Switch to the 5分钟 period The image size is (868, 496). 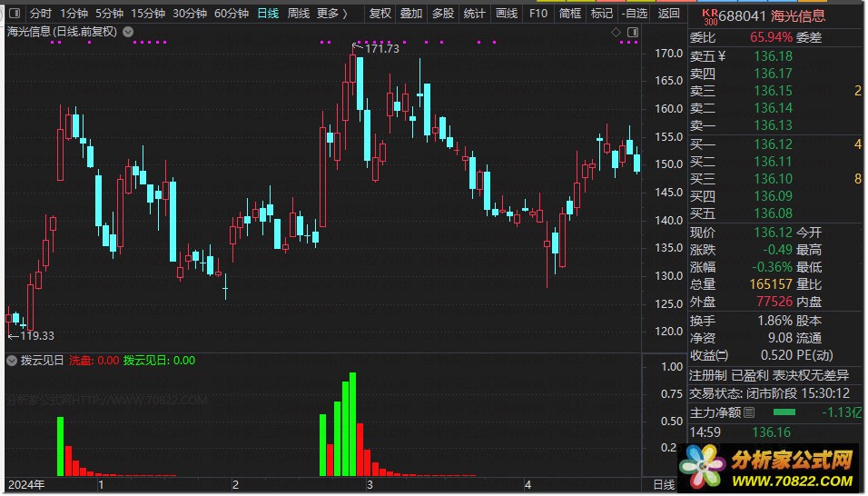(109, 14)
